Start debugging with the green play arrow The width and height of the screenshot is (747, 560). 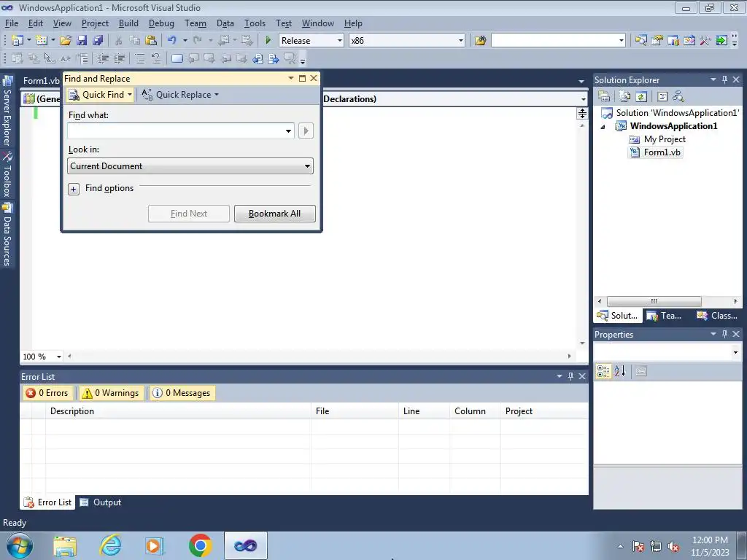(x=268, y=41)
